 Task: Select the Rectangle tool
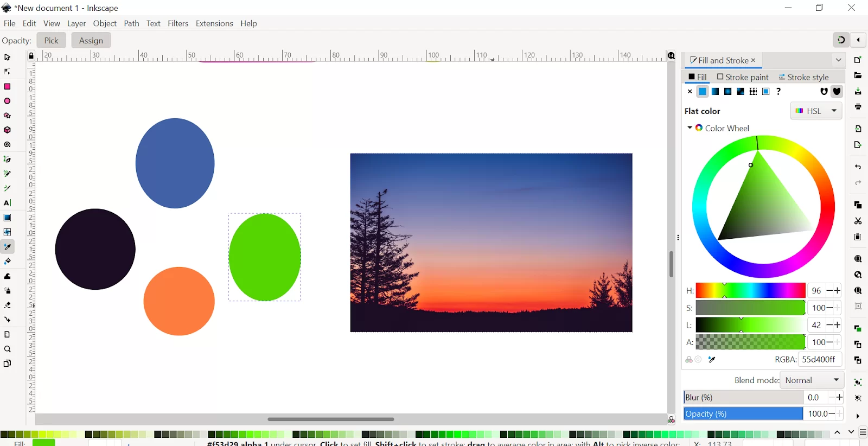(8, 86)
